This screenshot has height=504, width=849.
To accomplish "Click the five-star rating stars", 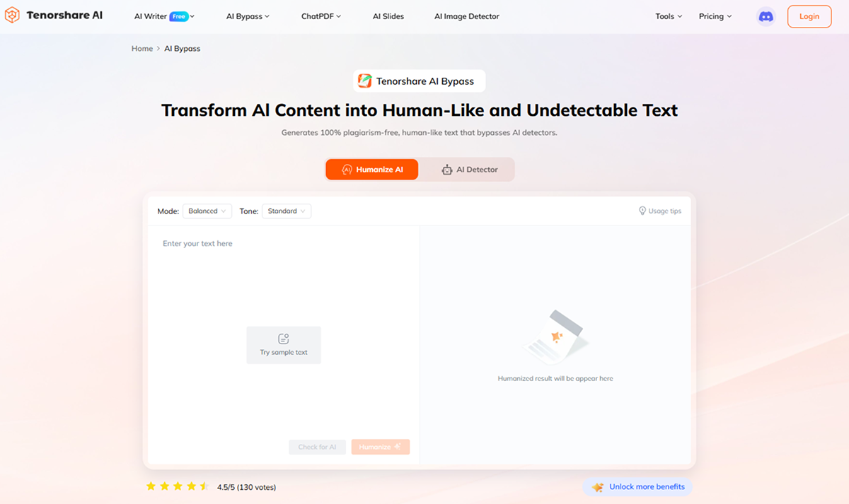I will 177,486.
